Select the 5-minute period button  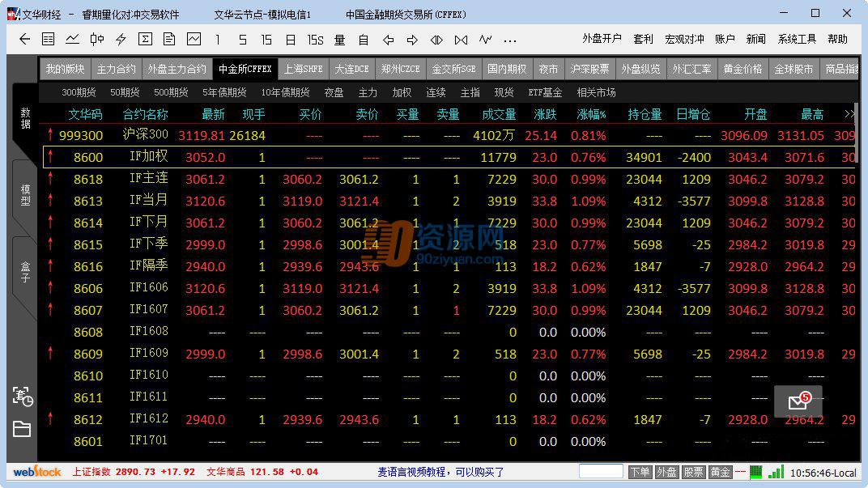242,40
